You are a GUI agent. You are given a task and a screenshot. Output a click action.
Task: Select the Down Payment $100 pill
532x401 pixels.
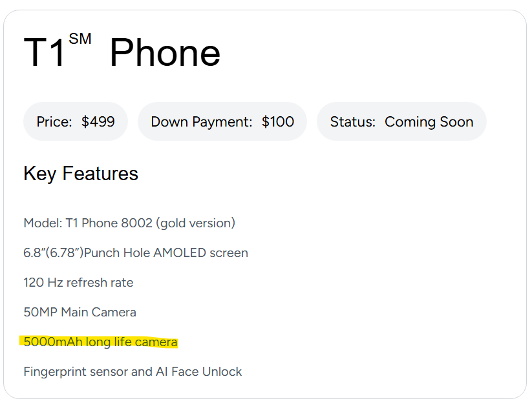click(x=222, y=121)
